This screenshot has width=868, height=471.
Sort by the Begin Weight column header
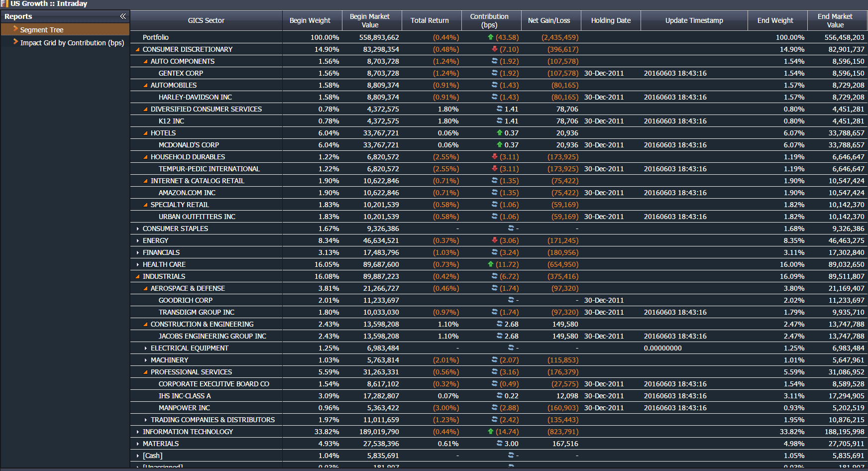point(312,20)
